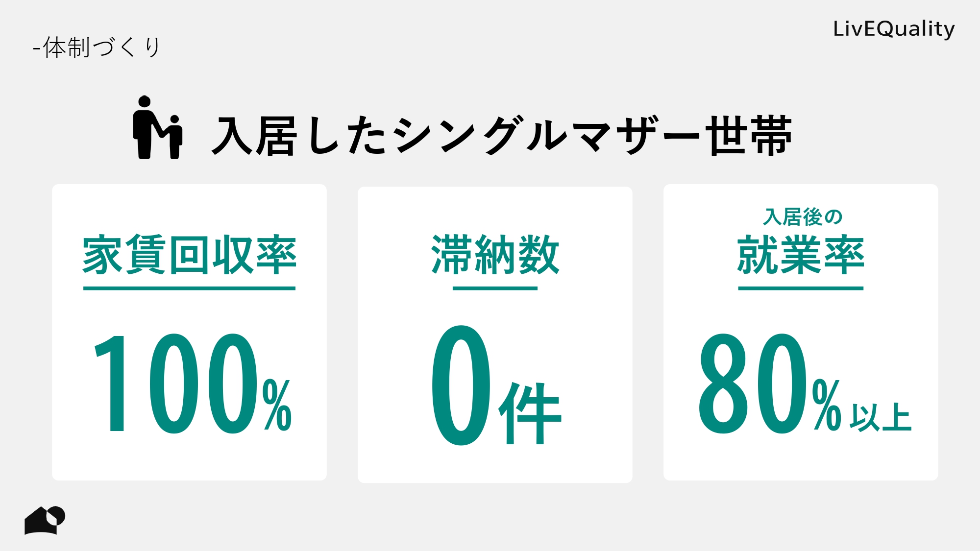Select the 滞納数 card title
This screenshot has height=551, width=980.
pos(495,255)
